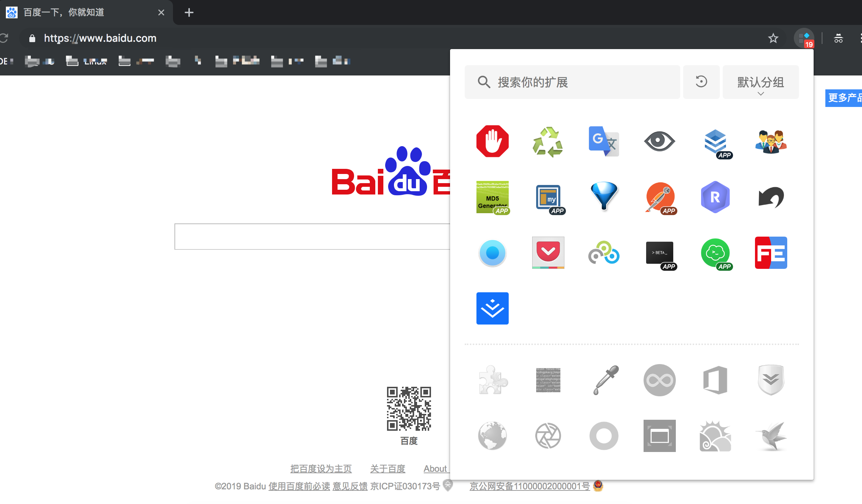
Task: Click the blue double-chevron download extension
Action: (492, 308)
